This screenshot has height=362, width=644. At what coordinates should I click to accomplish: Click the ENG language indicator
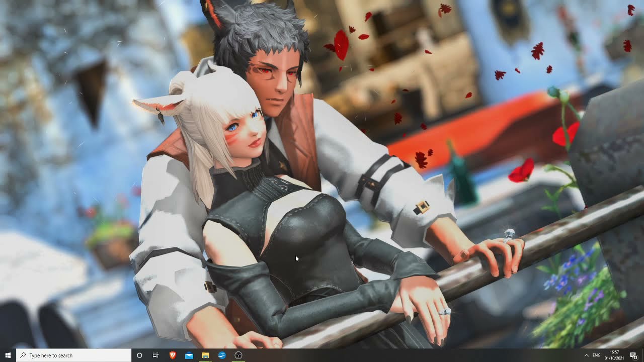point(597,355)
